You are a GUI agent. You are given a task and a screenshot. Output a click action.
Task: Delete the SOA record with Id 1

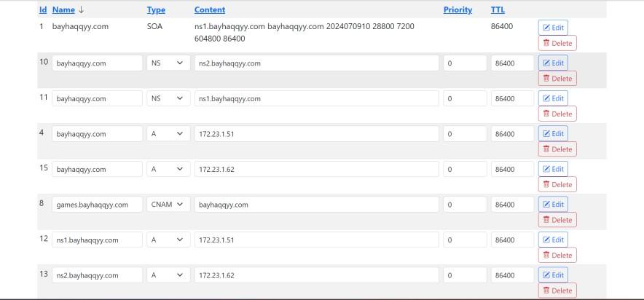tap(557, 43)
